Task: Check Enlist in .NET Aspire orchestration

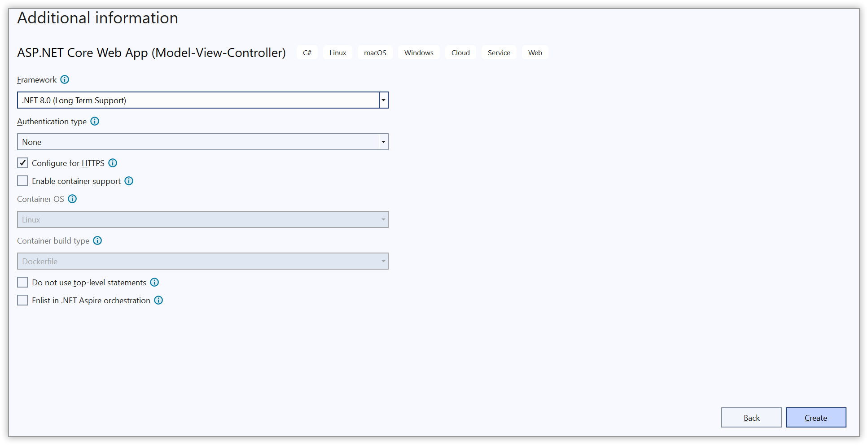Action: [x=22, y=300]
